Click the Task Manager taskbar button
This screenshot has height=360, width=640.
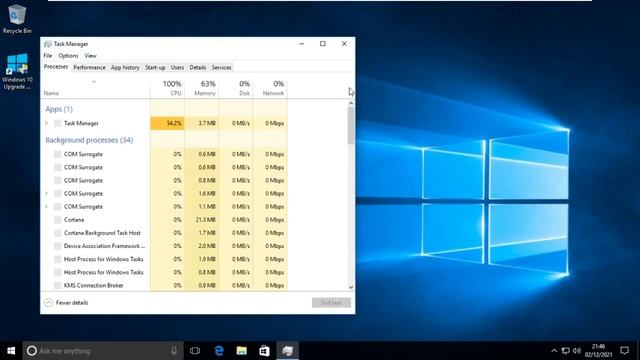(288, 351)
